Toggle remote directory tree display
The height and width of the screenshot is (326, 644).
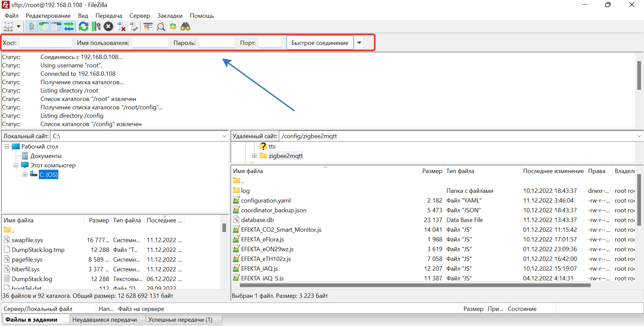pyautogui.click(x=56, y=26)
